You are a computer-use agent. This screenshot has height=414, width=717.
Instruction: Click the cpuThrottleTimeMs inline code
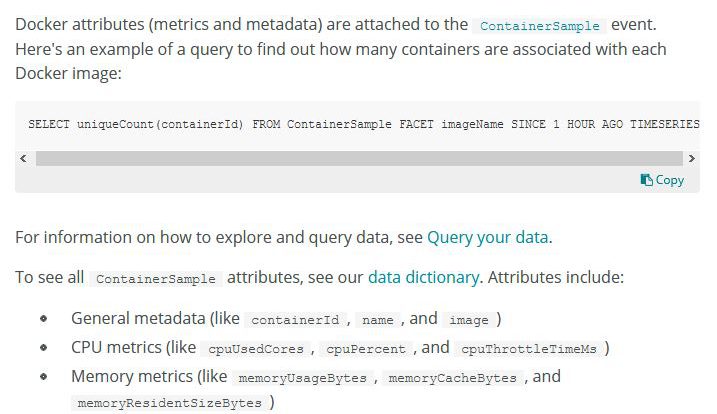529,349
